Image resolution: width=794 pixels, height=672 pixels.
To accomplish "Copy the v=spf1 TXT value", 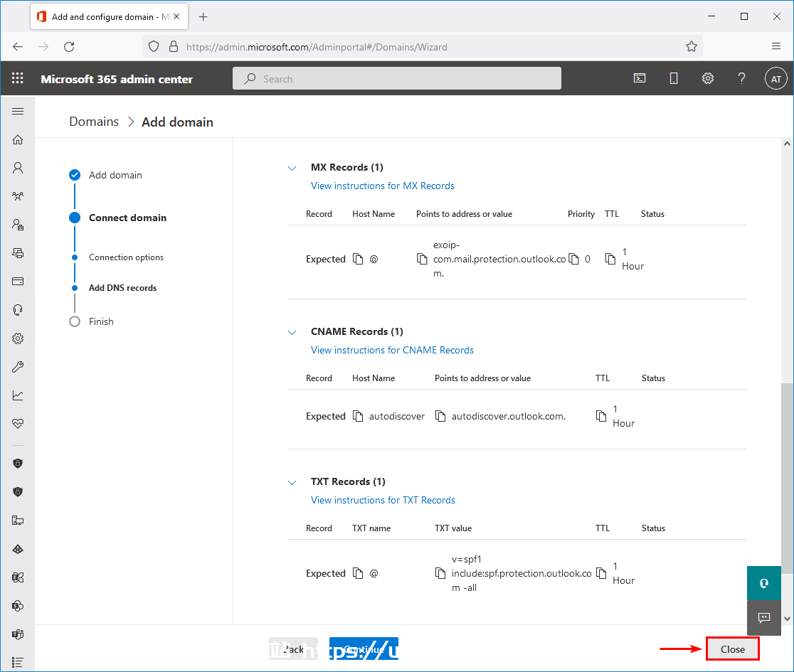I will (440, 573).
